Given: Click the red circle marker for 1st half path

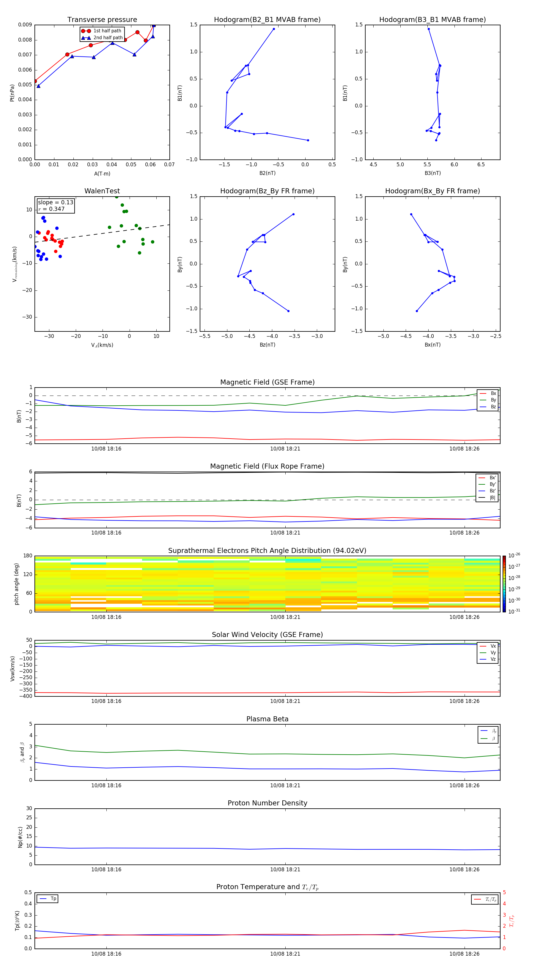Looking at the screenshot, I should tap(86, 31).
